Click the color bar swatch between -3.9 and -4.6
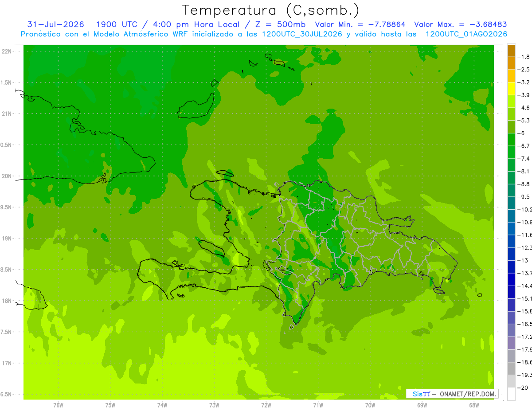 pyautogui.click(x=511, y=102)
